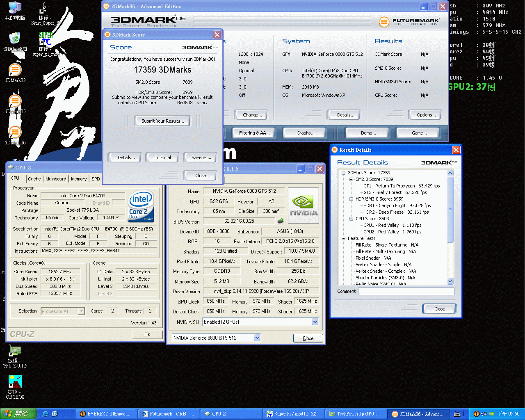Close the 3DMark Score dialog via Close button

click(201, 176)
